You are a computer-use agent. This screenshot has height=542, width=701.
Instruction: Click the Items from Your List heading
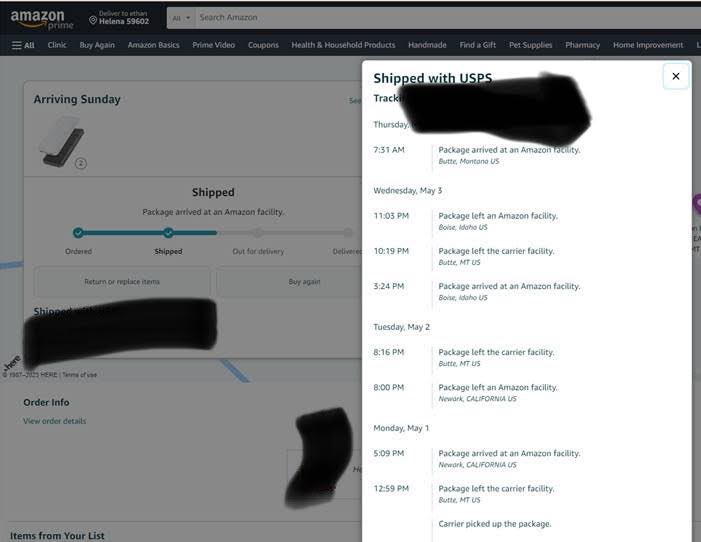(x=57, y=535)
